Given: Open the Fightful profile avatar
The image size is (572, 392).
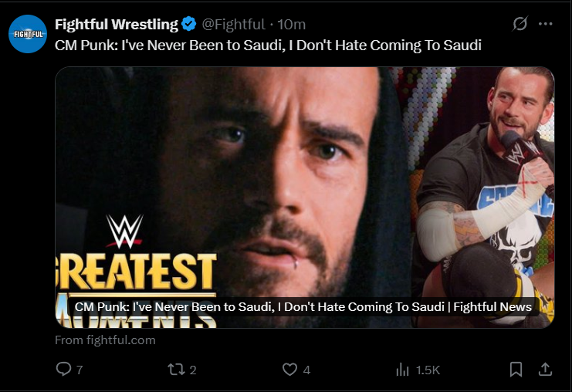Looking at the screenshot, I should [x=28, y=34].
